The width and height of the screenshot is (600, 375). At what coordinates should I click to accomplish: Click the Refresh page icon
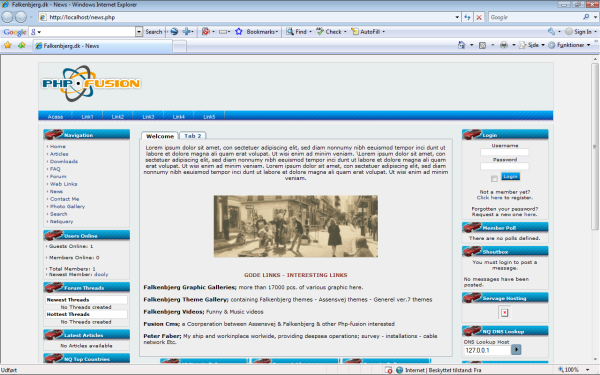467,17
